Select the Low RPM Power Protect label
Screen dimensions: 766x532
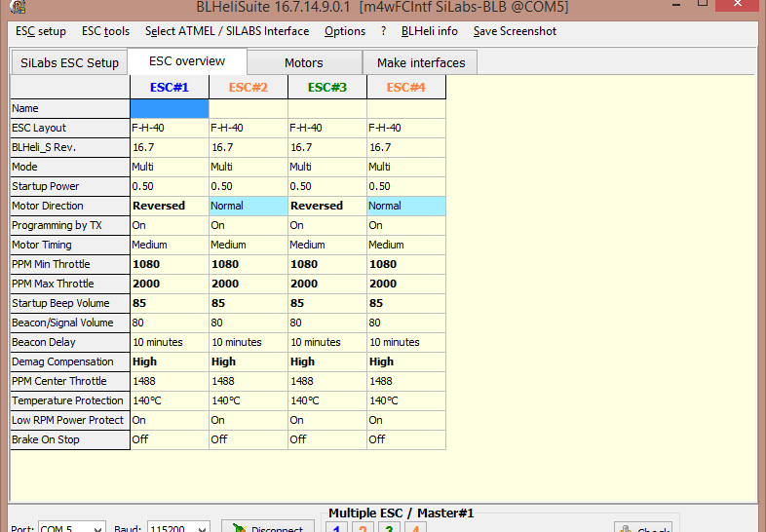click(x=70, y=420)
